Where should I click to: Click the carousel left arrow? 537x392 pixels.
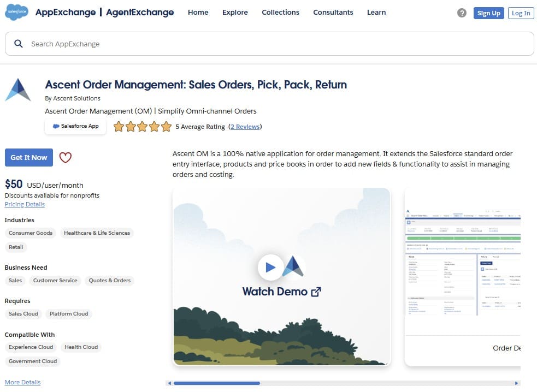point(169,383)
